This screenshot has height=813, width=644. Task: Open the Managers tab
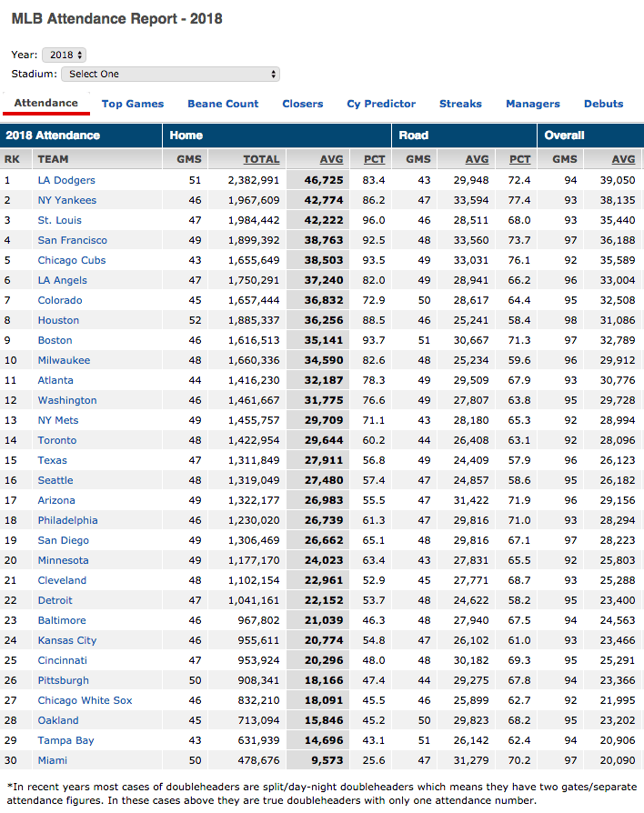click(533, 104)
